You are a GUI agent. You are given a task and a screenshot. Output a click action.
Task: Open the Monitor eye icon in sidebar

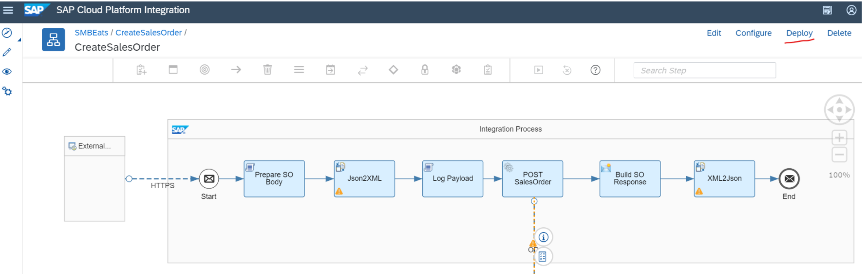(x=7, y=72)
